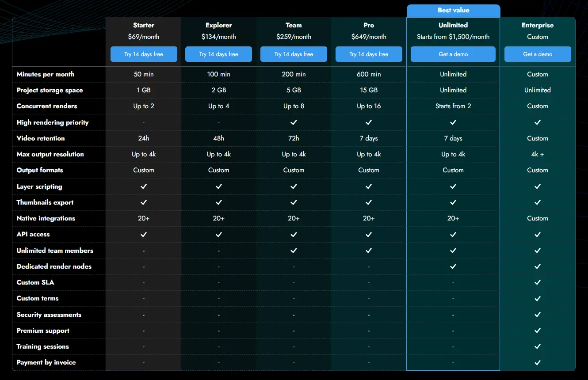Image resolution: width=588 pixels, height=380 pixels.
Task: Click the Team plan name heading
Action: (x=294, y=25)
